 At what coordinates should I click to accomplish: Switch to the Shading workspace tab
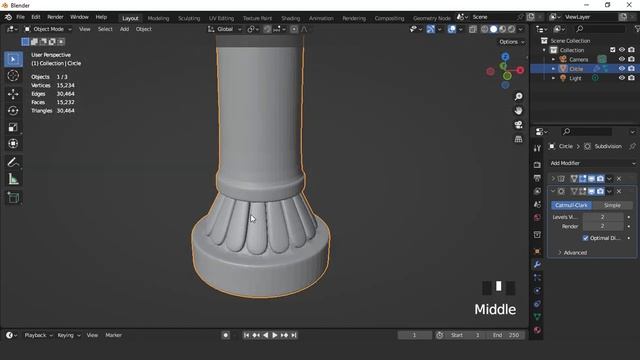coord(291,18)
